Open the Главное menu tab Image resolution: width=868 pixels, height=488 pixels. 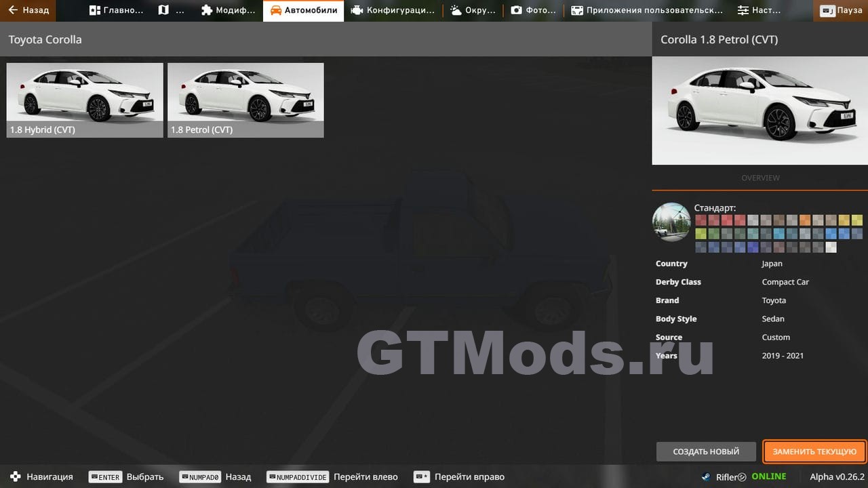[x=116, y=10]
